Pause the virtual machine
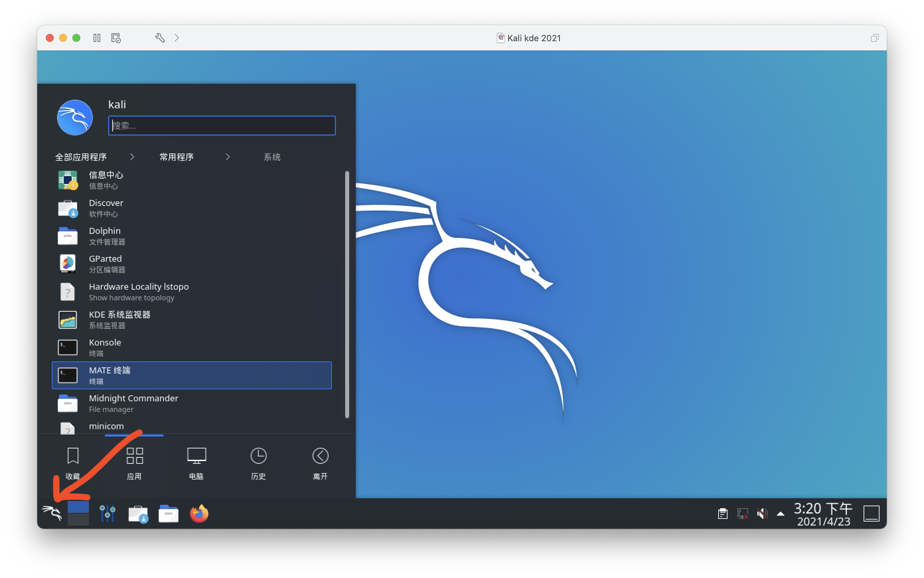Image resolution: width=924 pixels, height=578 pixels. coord(97,38)
